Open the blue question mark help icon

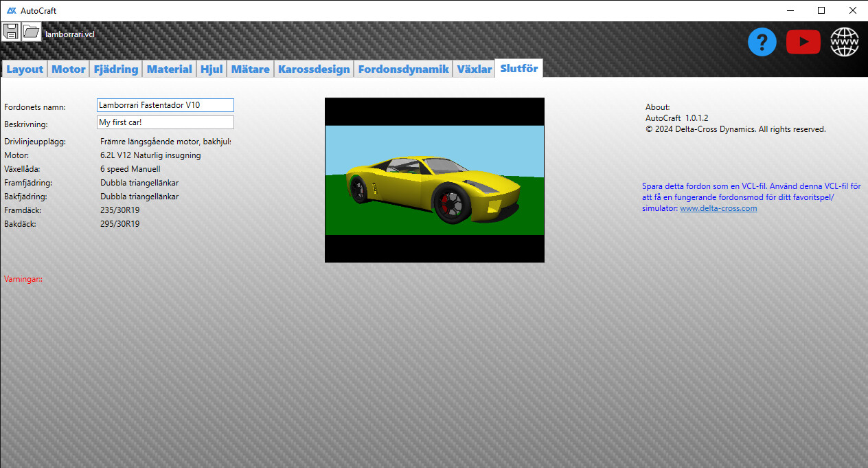pos(762,43)
